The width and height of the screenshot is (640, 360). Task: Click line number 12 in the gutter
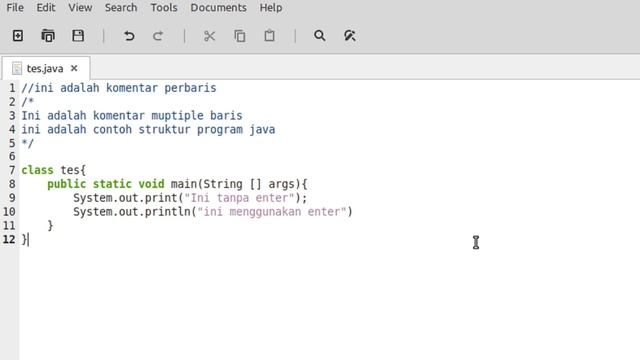tap(9, 240)
